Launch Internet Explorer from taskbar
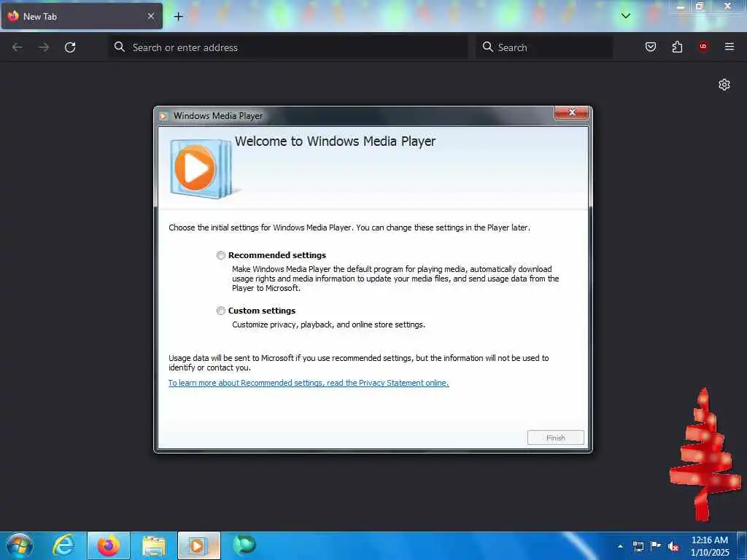 point(64,545)
